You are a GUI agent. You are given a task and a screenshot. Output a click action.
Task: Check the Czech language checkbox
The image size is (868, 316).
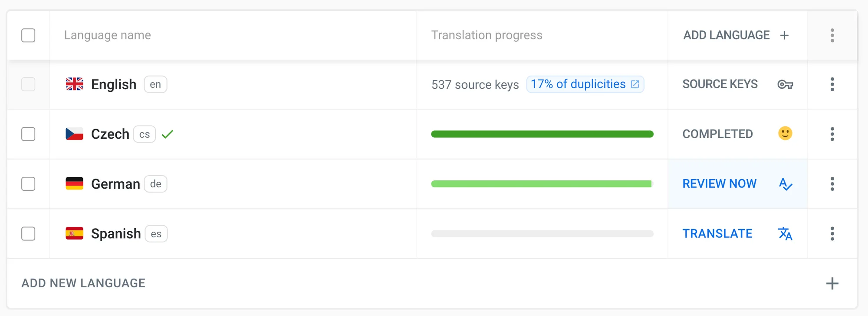coord(28,134)
